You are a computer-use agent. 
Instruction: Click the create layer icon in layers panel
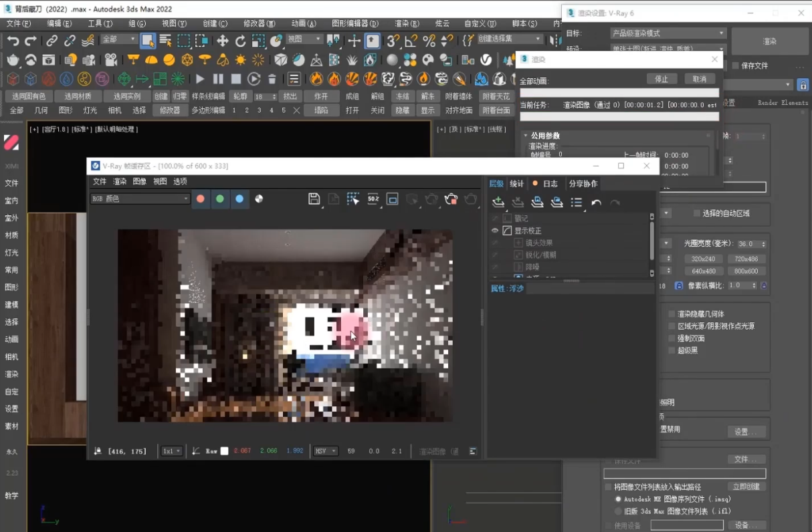pos(498,203)
